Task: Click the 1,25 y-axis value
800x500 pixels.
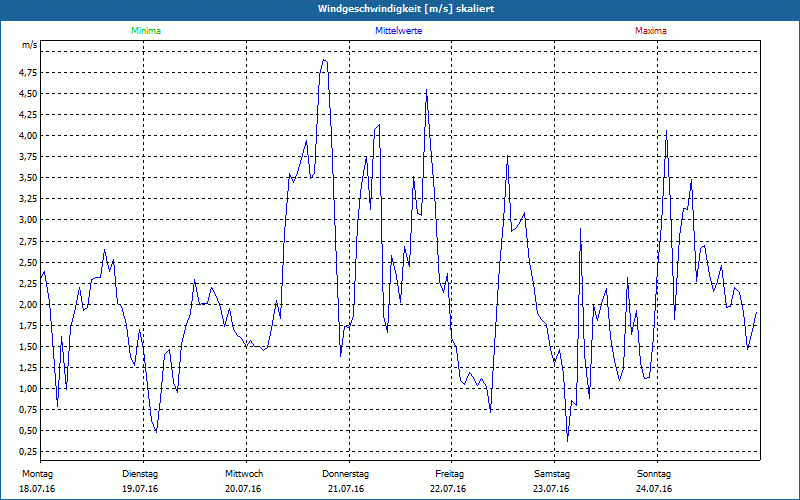Action: 28,368
